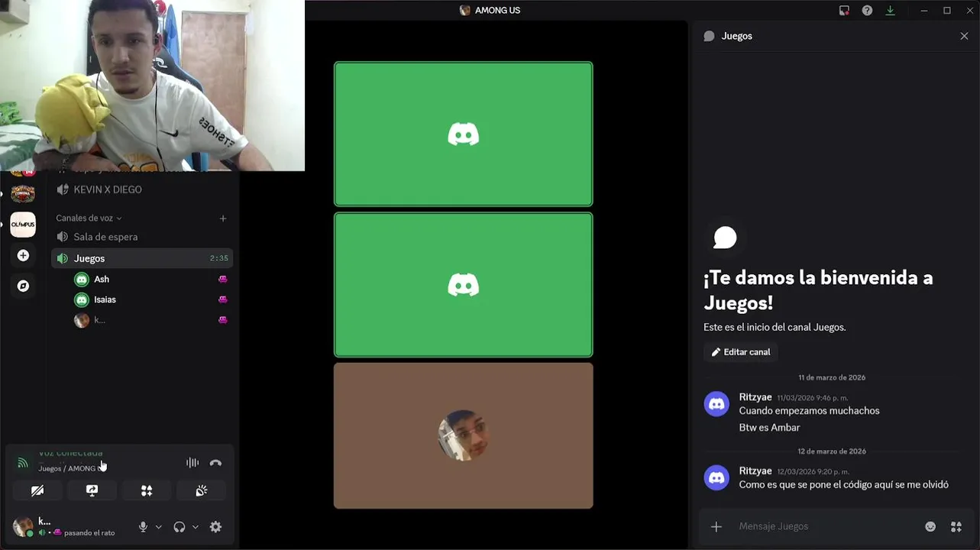Select the server icon above OLYMPUS

tap(23, 193)
